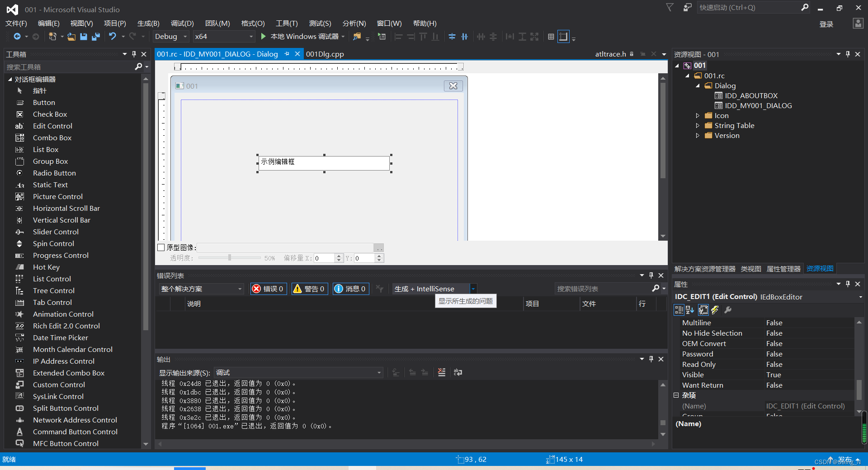Click the 登录 link in the title bar
The width and height of the screenshot is (868, 470).
pyautogui.click(x=826, y=24)
